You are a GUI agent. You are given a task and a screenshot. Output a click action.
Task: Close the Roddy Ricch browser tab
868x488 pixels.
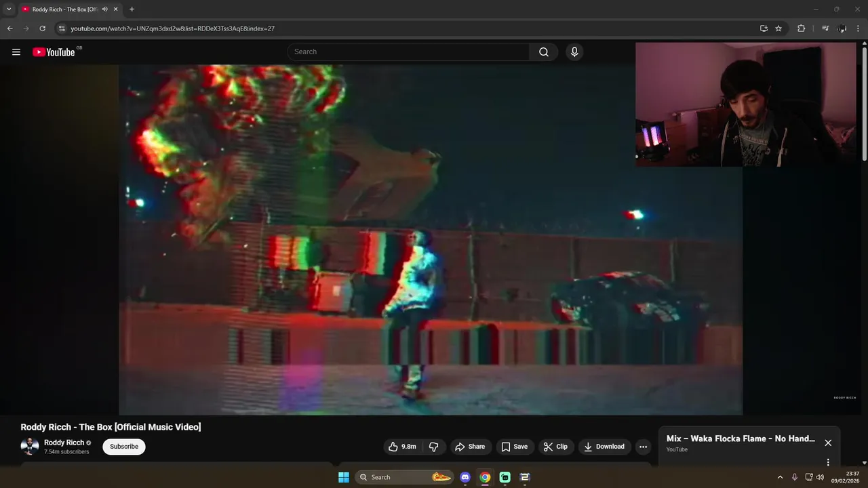(x=115, y=9)
